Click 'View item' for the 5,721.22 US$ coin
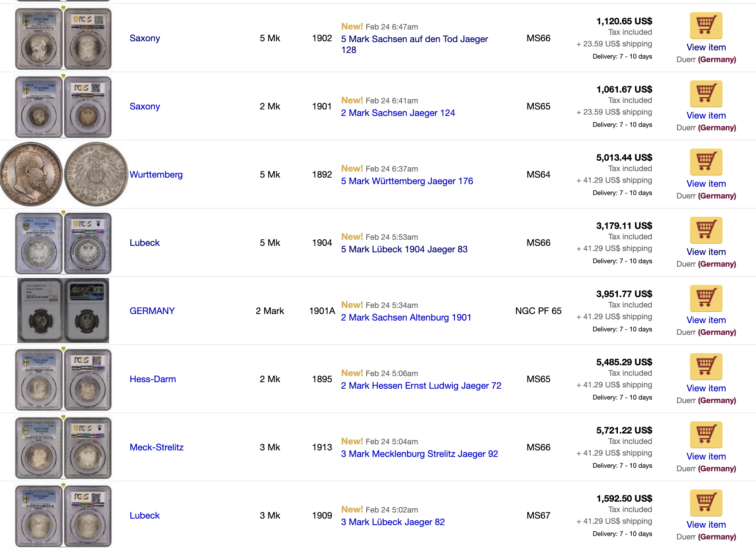 click(706, 456)
